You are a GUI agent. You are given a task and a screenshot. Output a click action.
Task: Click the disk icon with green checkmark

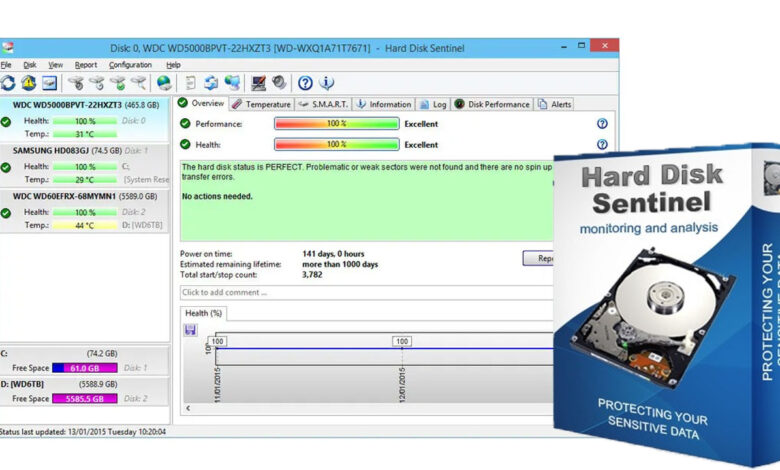(118, 83)
